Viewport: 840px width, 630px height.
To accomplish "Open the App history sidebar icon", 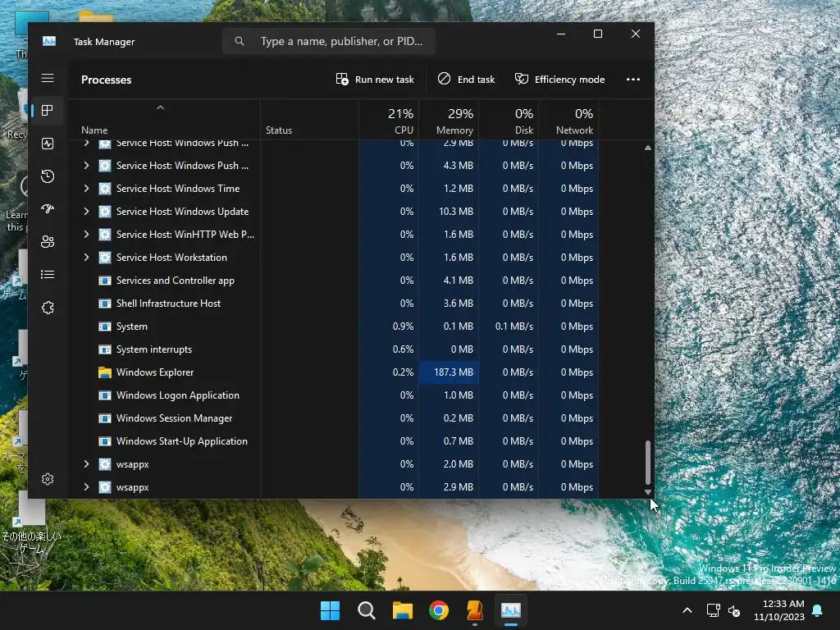I will (x=48, y=176).
